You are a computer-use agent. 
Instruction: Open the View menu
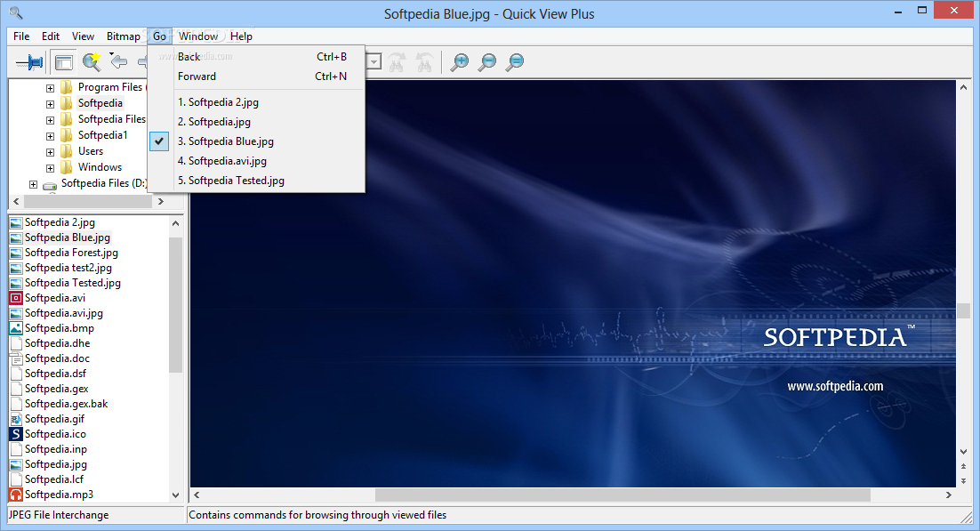tap(83, 36)
